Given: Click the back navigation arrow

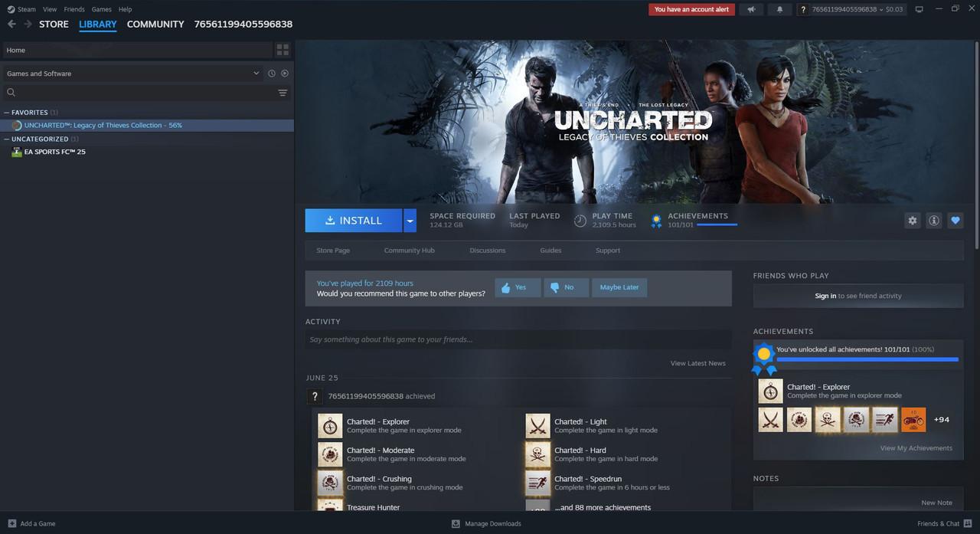Looking at the screenshot, I should coord(11,25).
